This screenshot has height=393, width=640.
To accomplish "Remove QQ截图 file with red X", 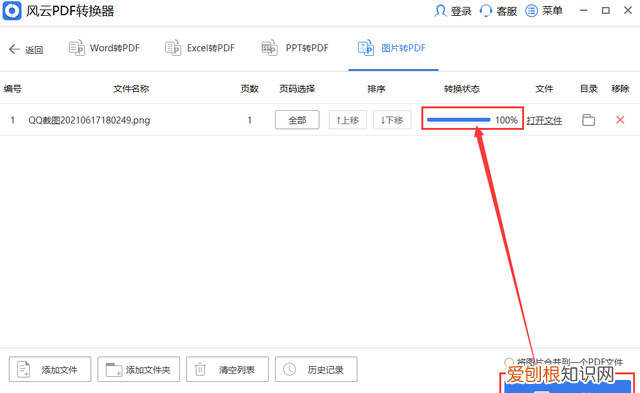I will coord(620,120).
